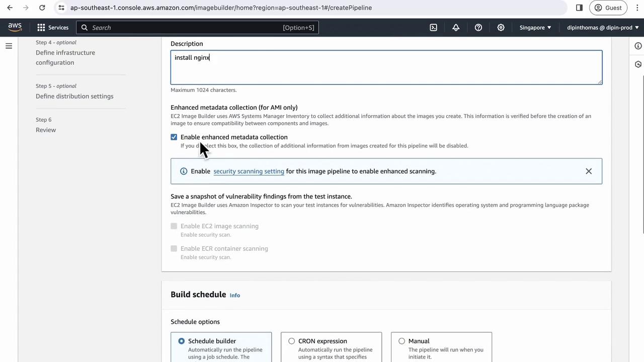
Task: Expand the Singapore region dropdown
Action: coord(535,28)
